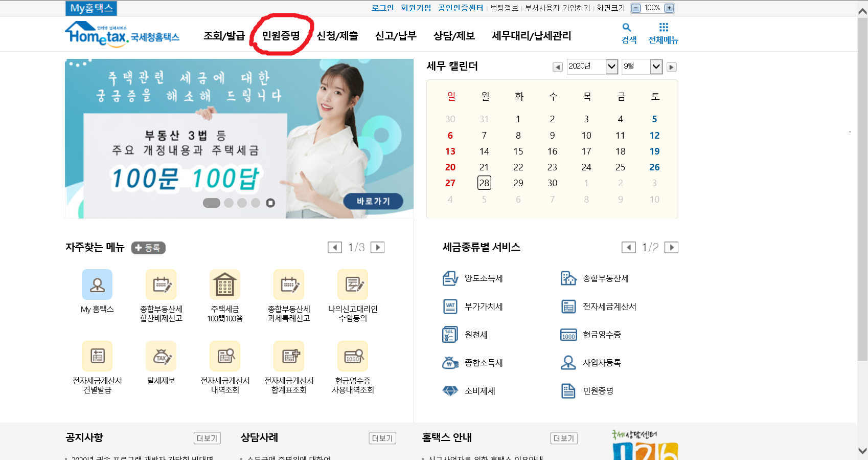Viewport: 868px width, 460px height.
Task: Go to previous calendar month
Action: click(x=558, y=67)
